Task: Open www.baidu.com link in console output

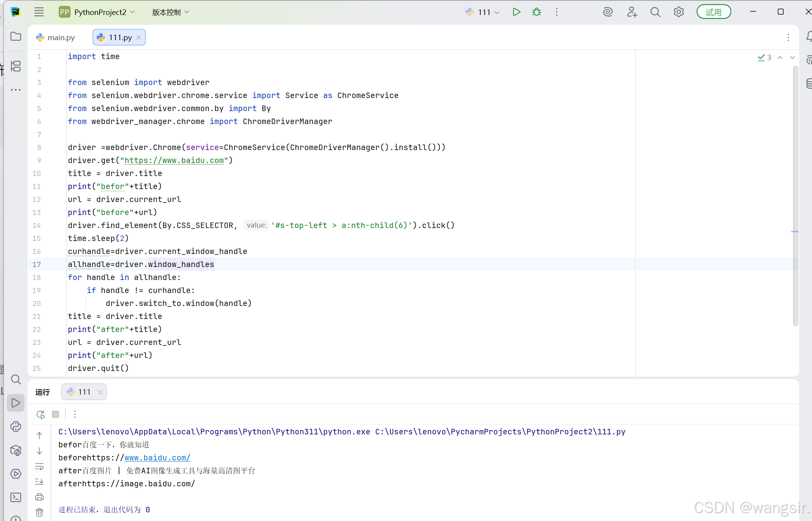Action: [x=157, y=458]
